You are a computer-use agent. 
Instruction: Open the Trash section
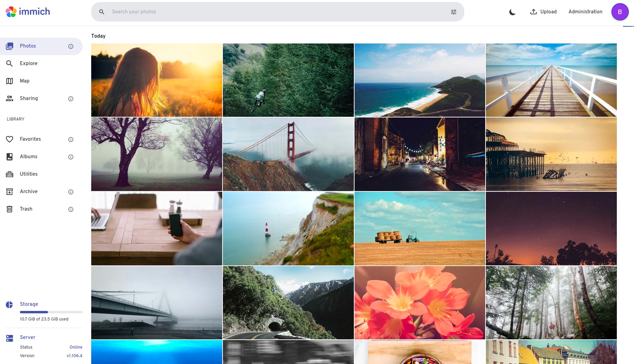tap(41, 209)
